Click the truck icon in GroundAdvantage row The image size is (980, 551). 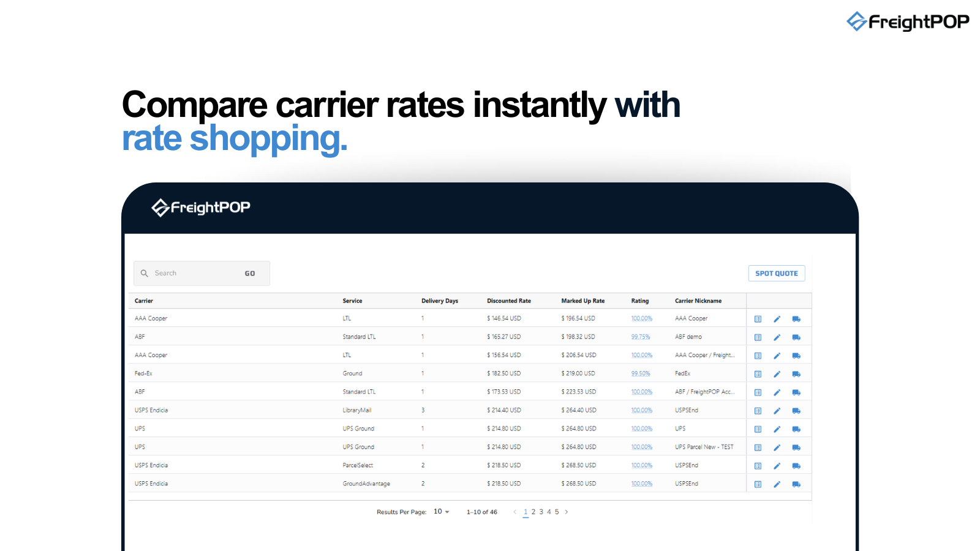(x=796, y=484)
